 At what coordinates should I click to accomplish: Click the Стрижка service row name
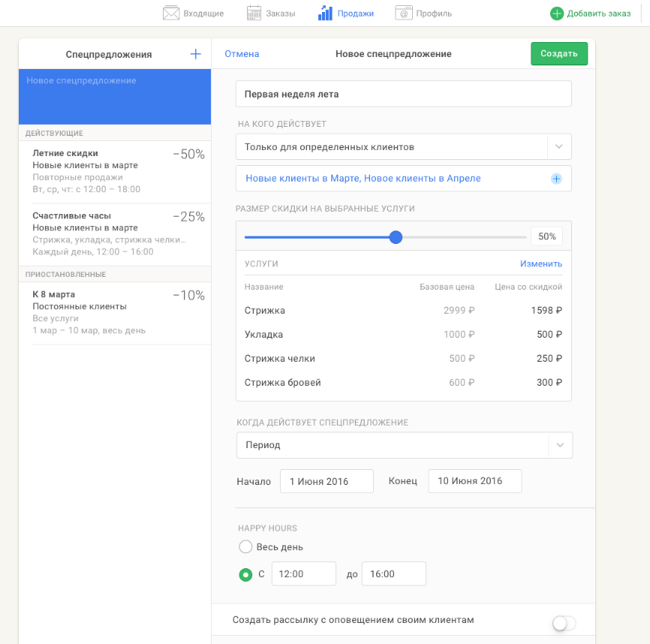click(264, 311)
